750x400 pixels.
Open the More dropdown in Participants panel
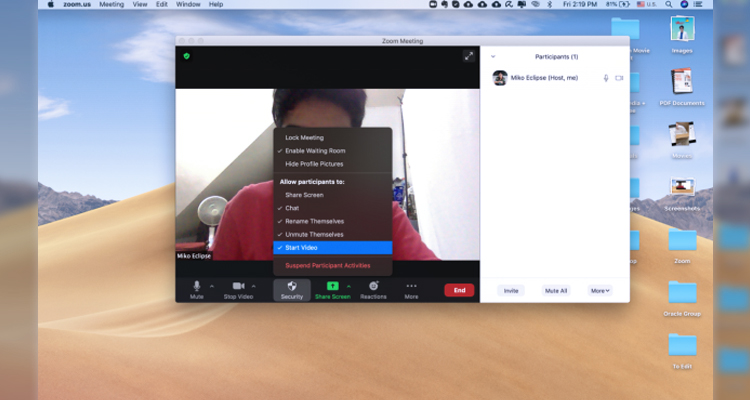click(x=600, y=290)
